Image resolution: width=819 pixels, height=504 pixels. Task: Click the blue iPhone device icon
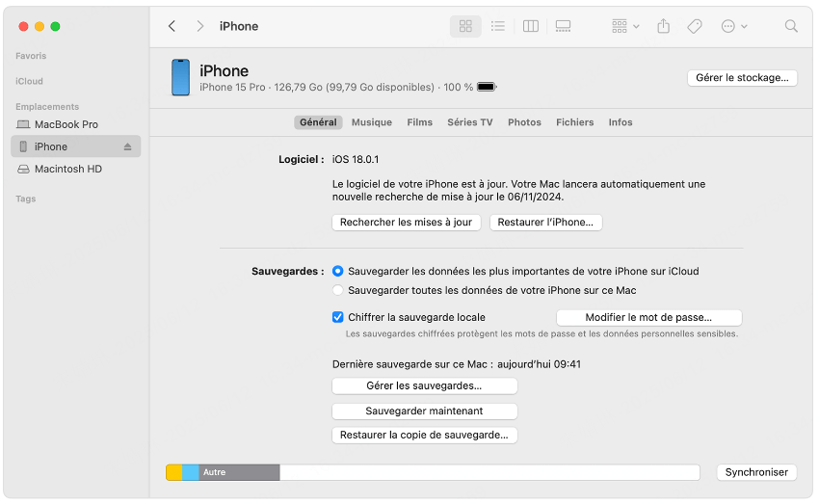[x=181, y=77]
